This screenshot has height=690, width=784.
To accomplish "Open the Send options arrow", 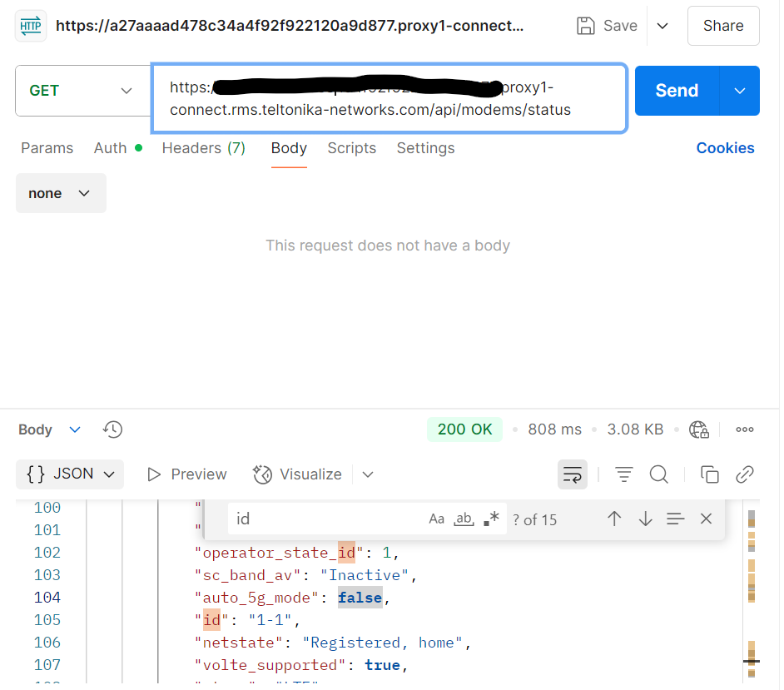I will [x=740, y=91].
